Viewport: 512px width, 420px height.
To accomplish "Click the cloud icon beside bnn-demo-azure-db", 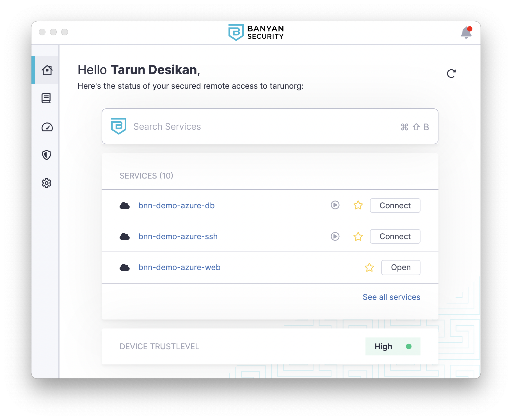I will (x=125, y=206).
